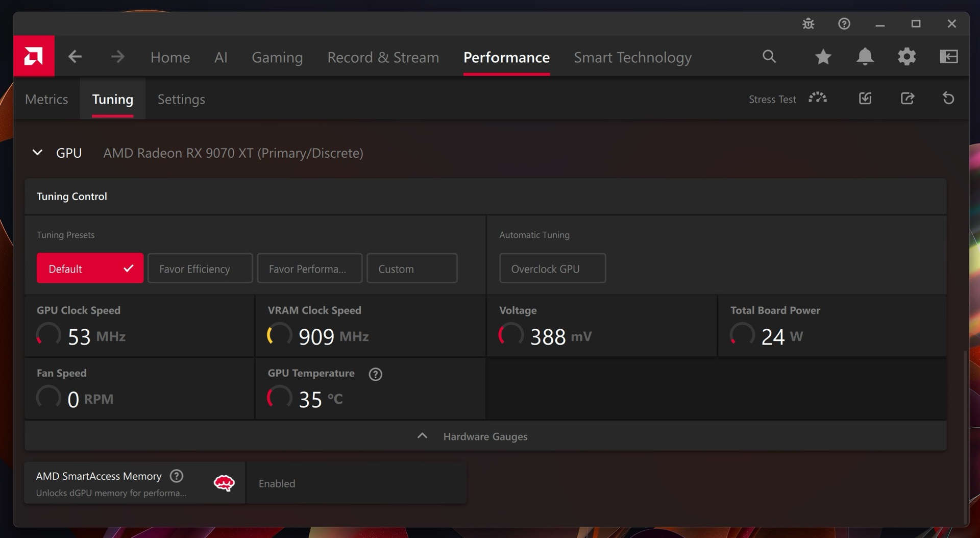
Task: Click the Overclock GPU button
Action: (552, 268)
